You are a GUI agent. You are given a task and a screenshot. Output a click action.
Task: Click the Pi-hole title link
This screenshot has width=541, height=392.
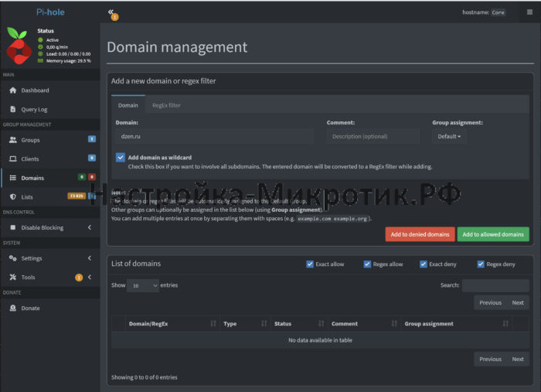(x=50, y=12)
